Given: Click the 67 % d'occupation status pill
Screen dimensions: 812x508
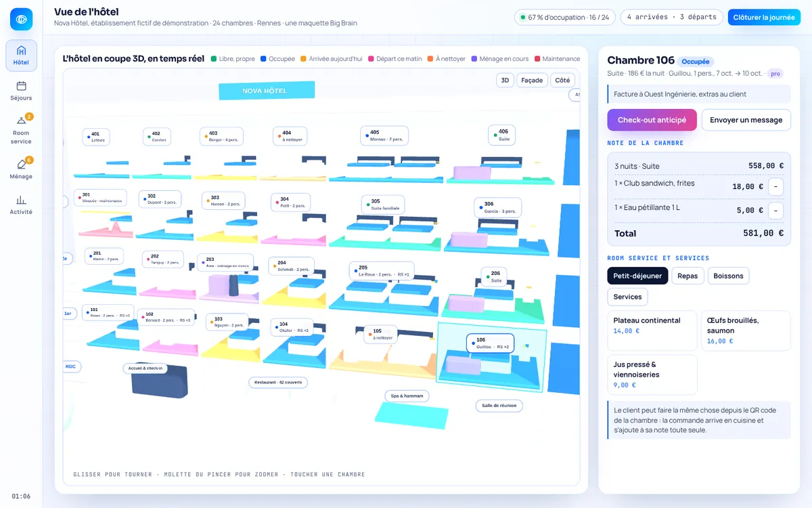Looking at the screenshot, I should (564, 17).
